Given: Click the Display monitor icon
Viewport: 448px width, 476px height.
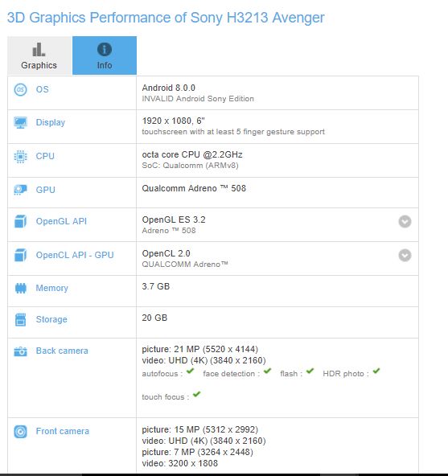Looking at the screenshot, I should [20, 123].
